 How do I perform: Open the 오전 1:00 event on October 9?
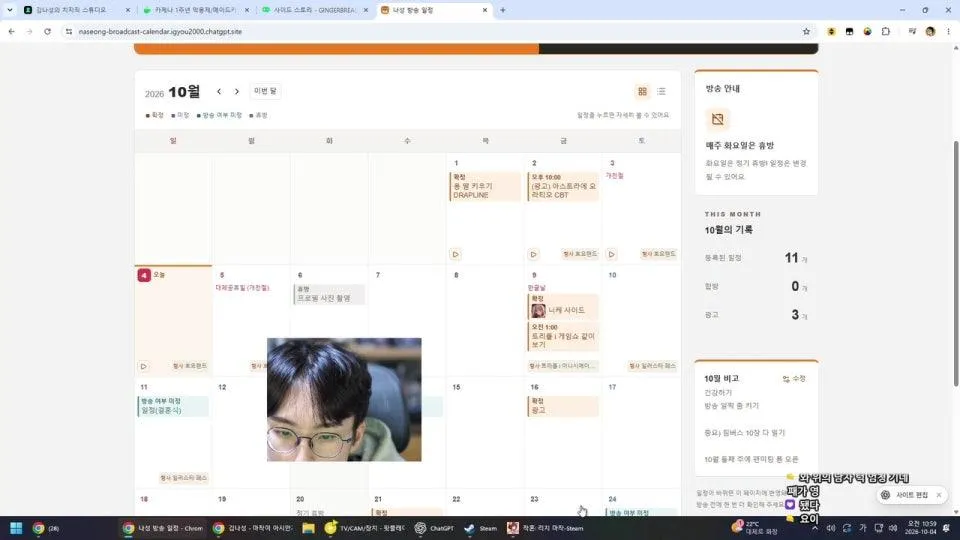pyautogui.click(x=563, y=336)
